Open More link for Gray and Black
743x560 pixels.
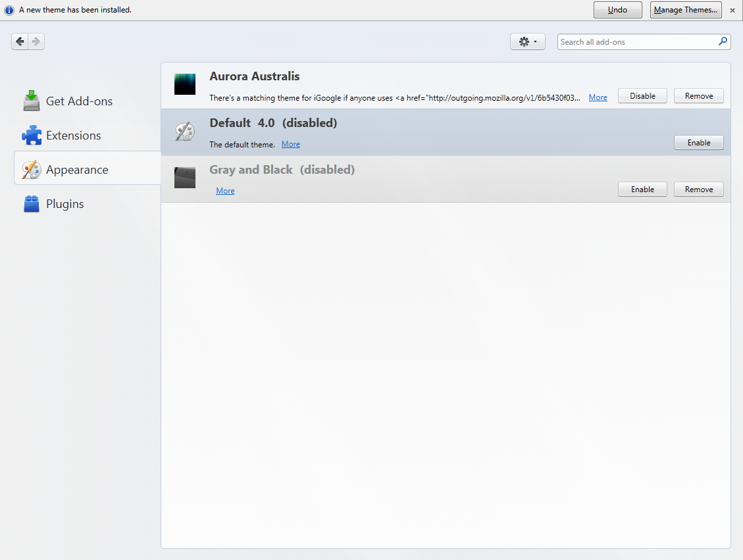(225, 190)
